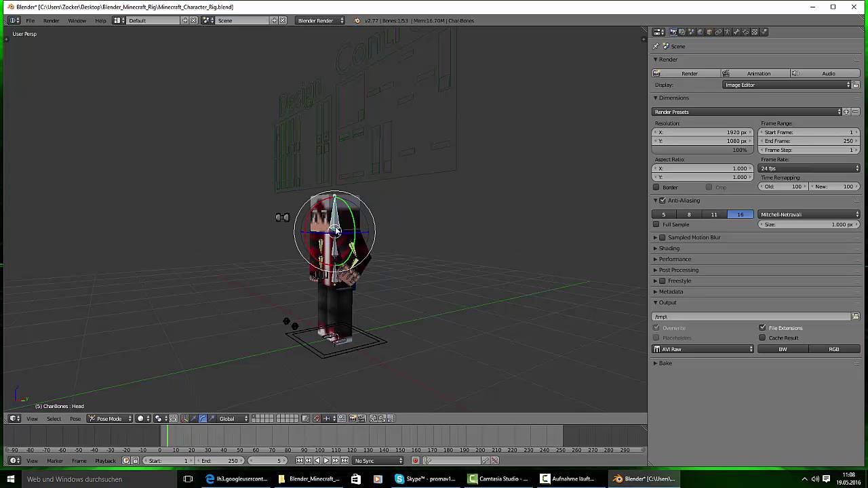Image resolution: width=868 pixels, height=488 pixels.
Task: Open the Pose menu in the 3D view header
Action: pyautogui.click(x=75, y=418)
